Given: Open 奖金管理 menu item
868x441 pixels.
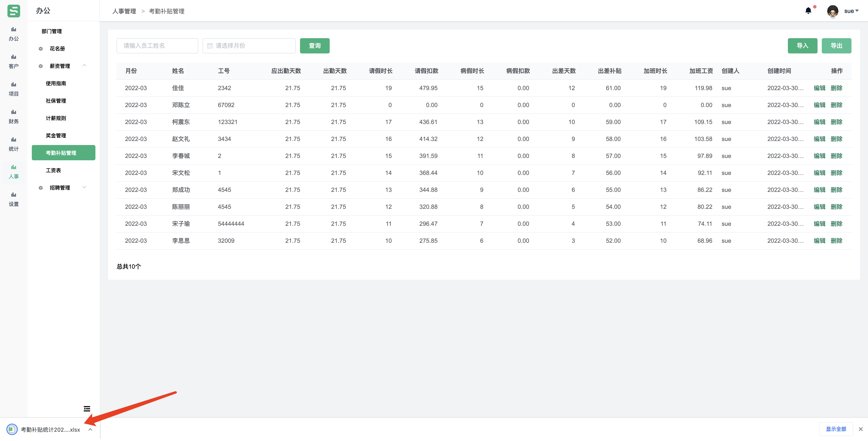Looking at the screenshot, I should coord(56,135).
